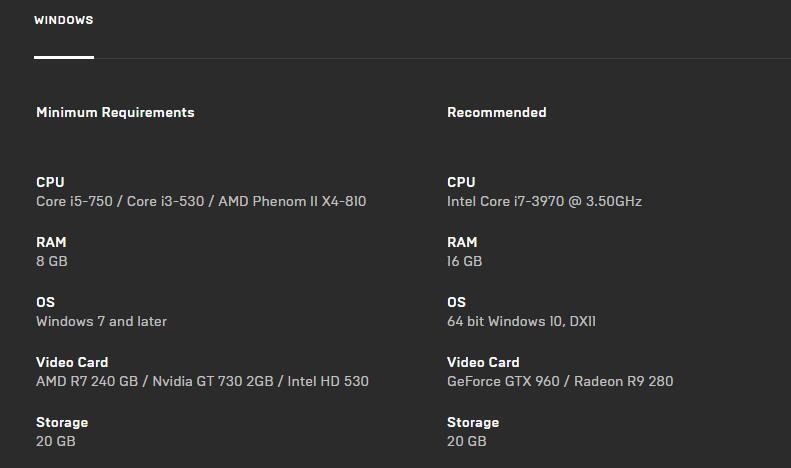
Task: Click the Windows 7 and later text
Action: pyautogui.click(x=101, y=322)
